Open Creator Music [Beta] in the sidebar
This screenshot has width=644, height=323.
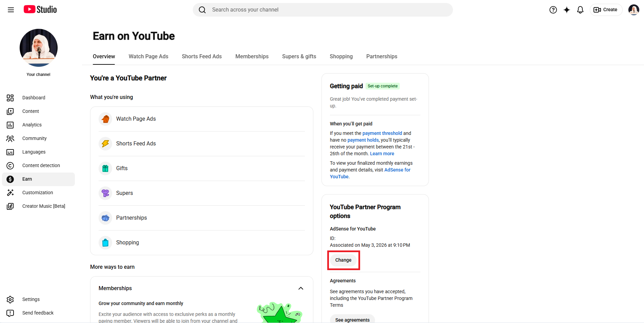39,206
